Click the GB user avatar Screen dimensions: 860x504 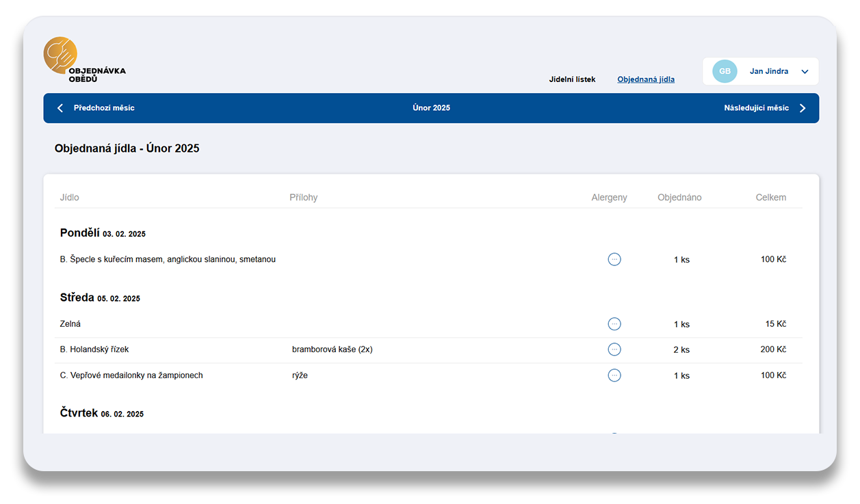coord(725,71)
